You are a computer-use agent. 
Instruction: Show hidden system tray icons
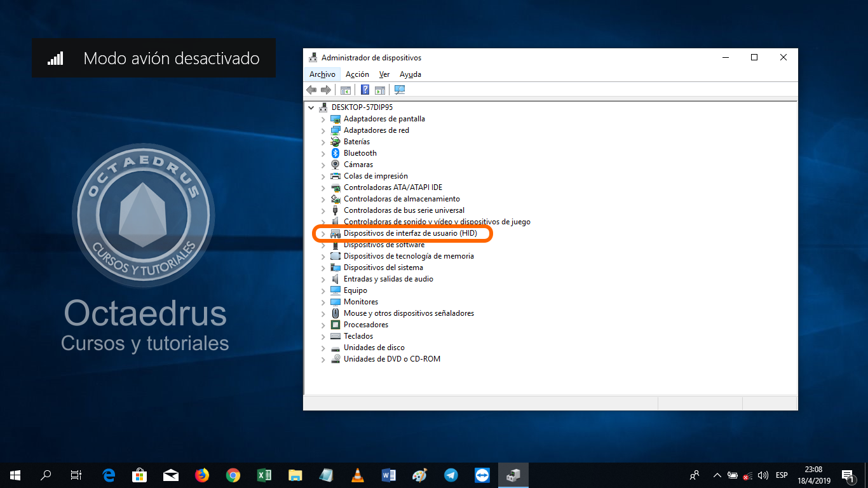coord(717,475)
